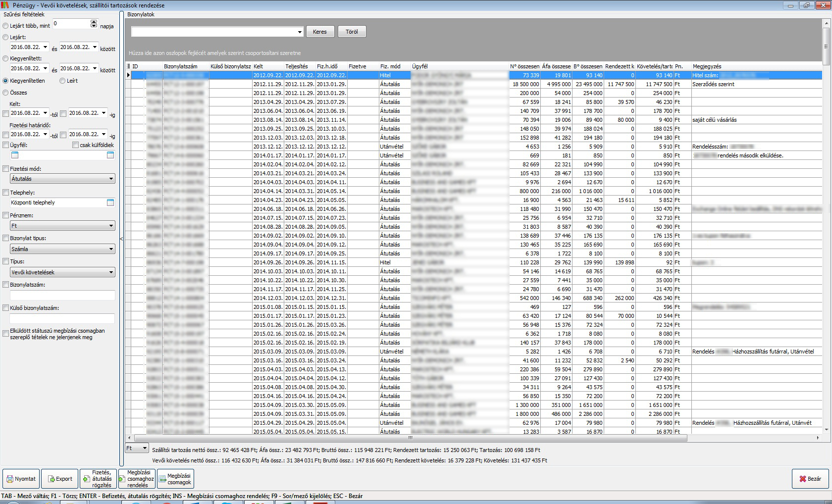832x504 pixels.
Task: Open the Bizonylat típus Számla dropdown
Action: point(111,249)
